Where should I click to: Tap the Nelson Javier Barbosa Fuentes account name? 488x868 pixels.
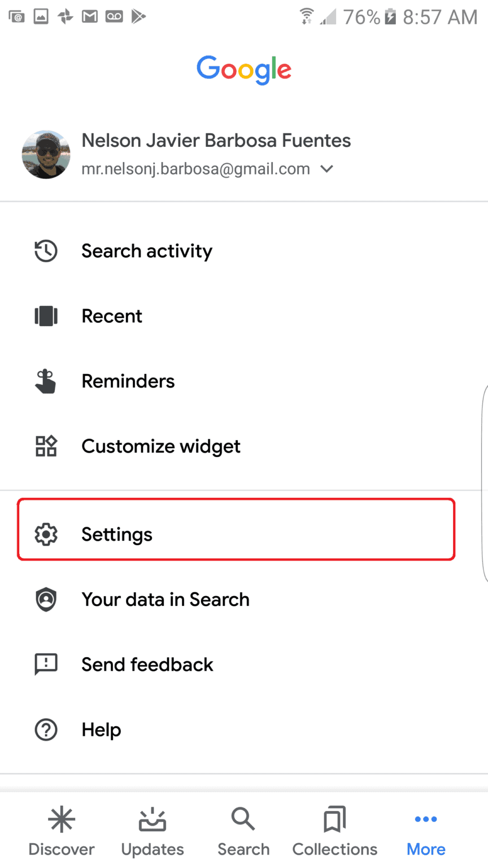[216, 140]
